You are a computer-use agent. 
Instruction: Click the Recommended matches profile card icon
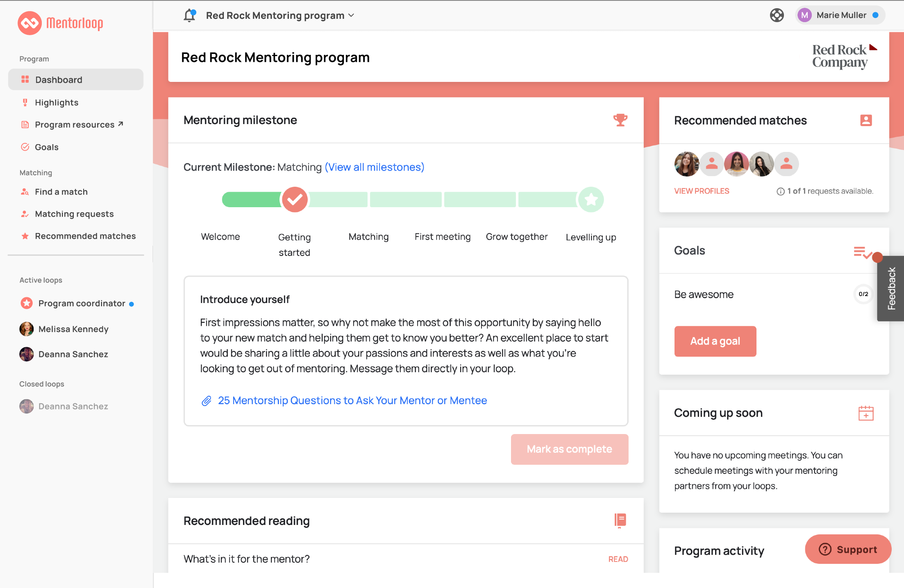866,120
